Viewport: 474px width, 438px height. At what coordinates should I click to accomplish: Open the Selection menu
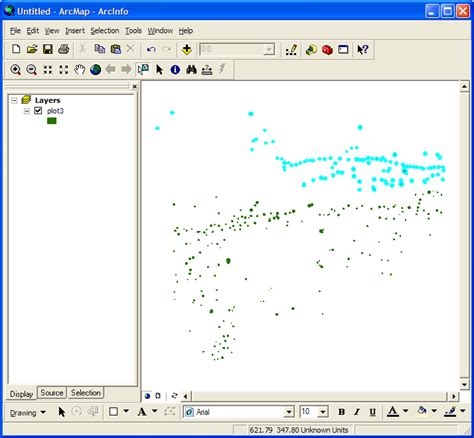click(x=105, y=31)
